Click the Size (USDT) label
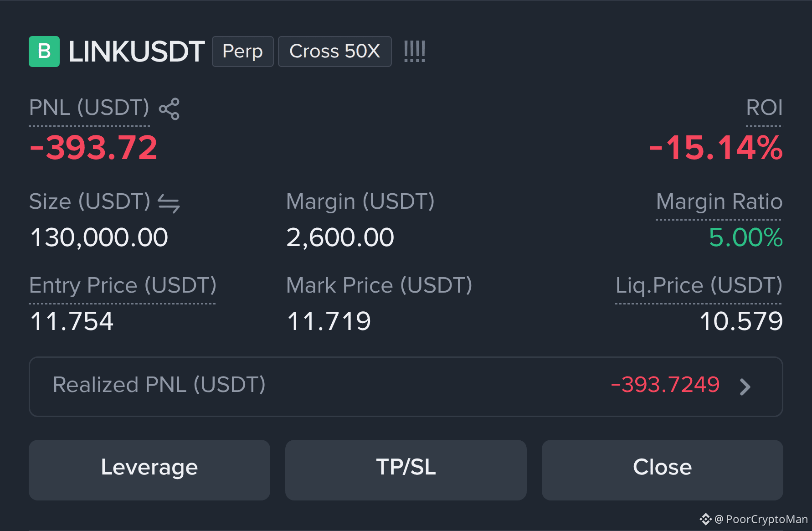This screenshot has width=812, height=531. [90, 201]
